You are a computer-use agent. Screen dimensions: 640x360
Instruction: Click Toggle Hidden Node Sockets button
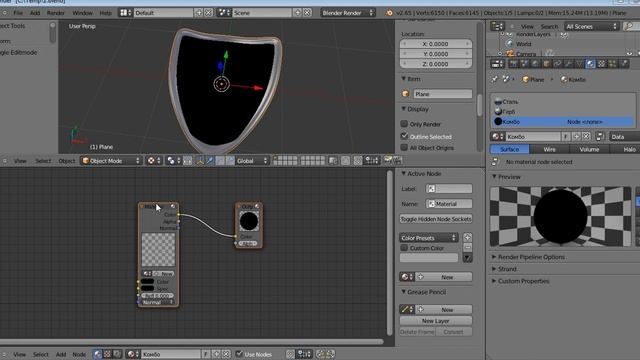(x=436, y=219)
